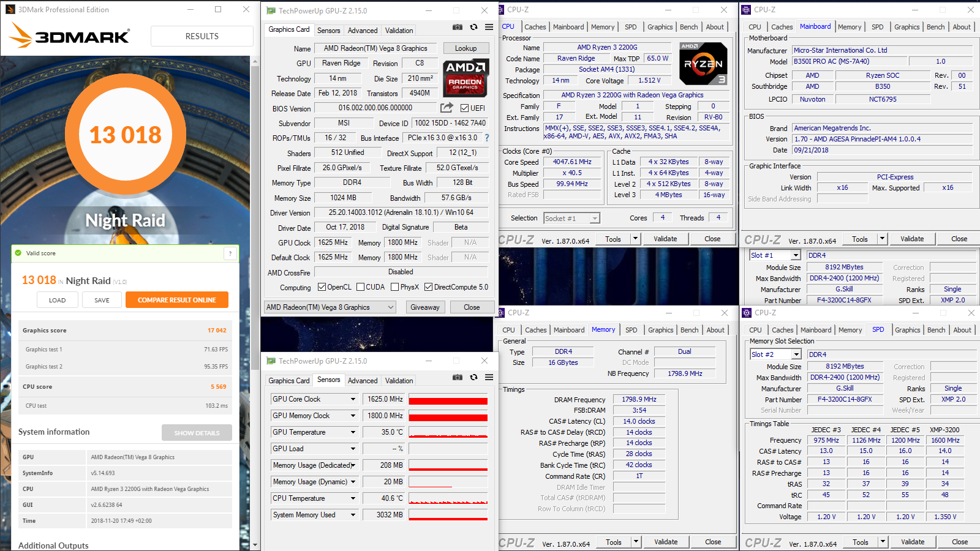Open About tab in CPU-Z CPU window
The image size is (980, 551).
point(715,27)
